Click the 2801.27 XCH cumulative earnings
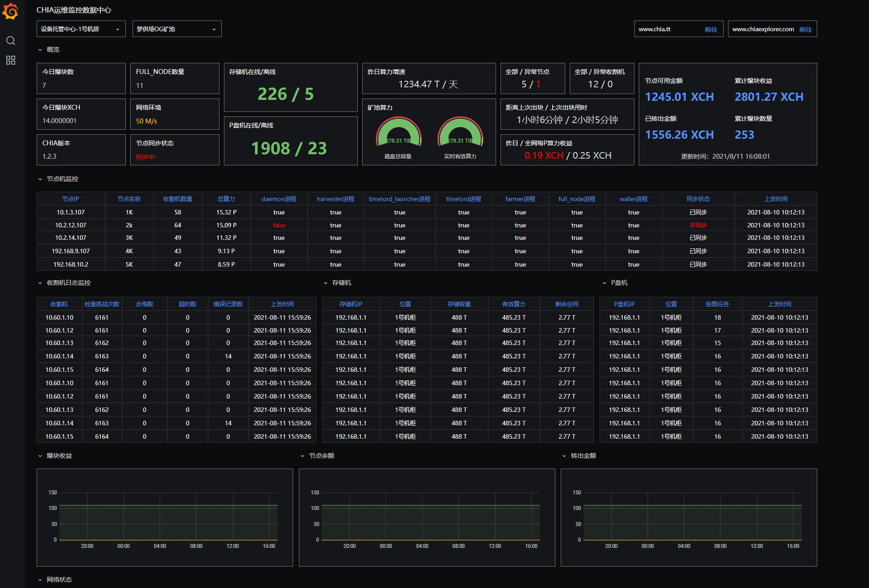Viewport: 869px width, 588px height. (769, 97)
